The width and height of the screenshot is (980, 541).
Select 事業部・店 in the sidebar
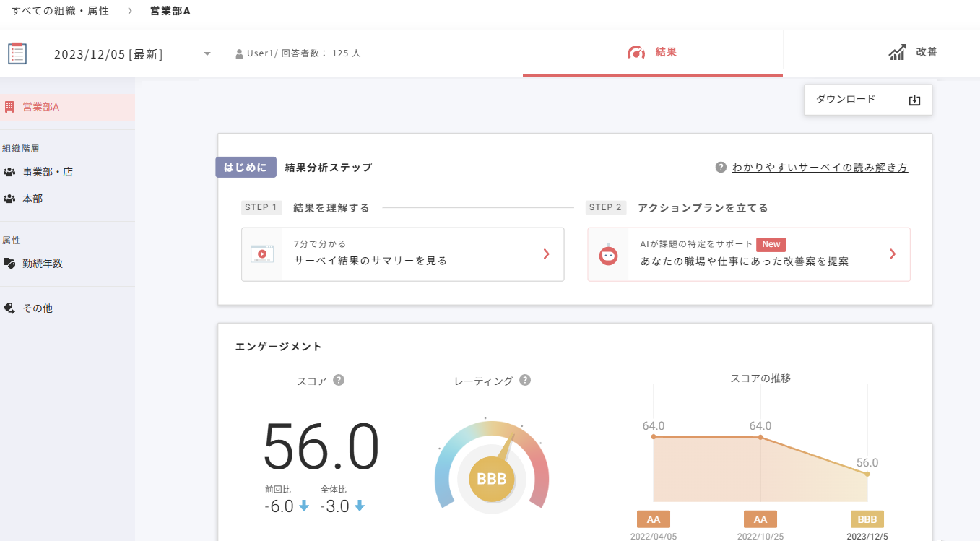tap(47, 172)
